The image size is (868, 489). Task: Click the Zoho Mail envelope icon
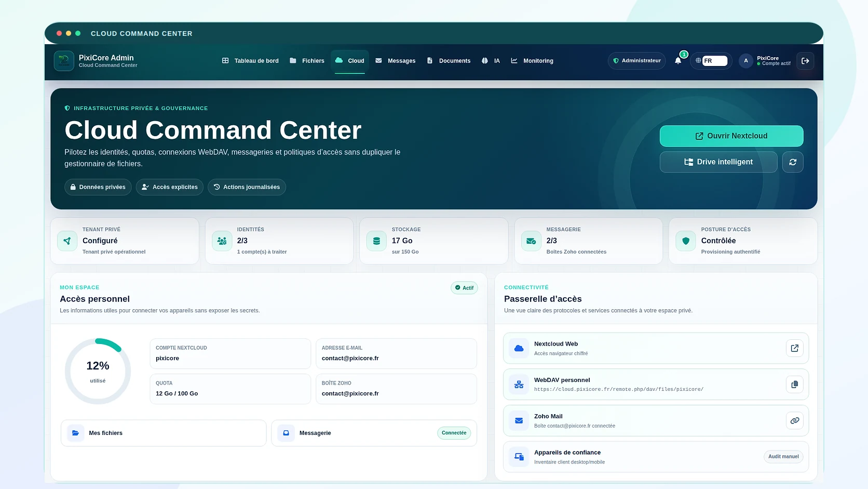pyautogui.click(x=519, y=420)
